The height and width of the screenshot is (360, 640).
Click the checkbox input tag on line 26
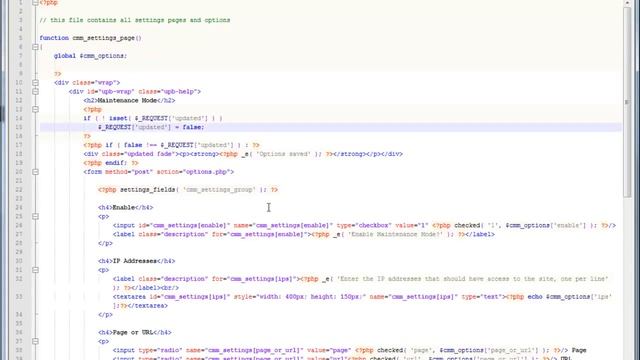click(x=364, y=225)
